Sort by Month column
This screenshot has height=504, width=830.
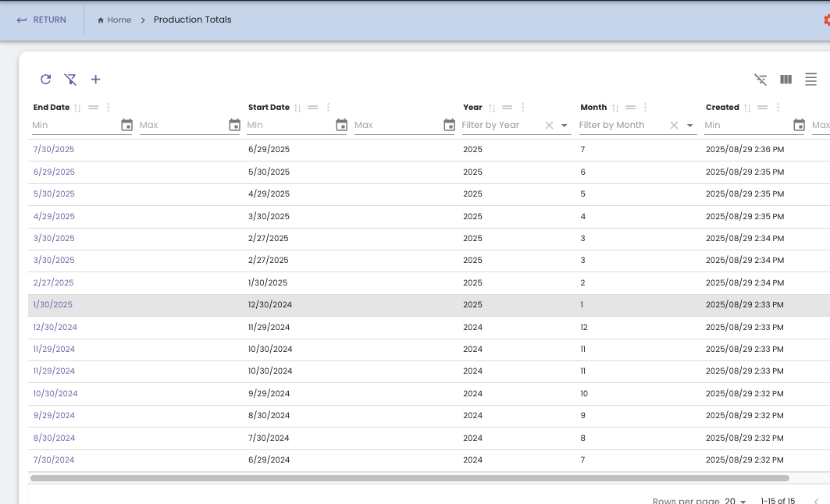point(615,108)
